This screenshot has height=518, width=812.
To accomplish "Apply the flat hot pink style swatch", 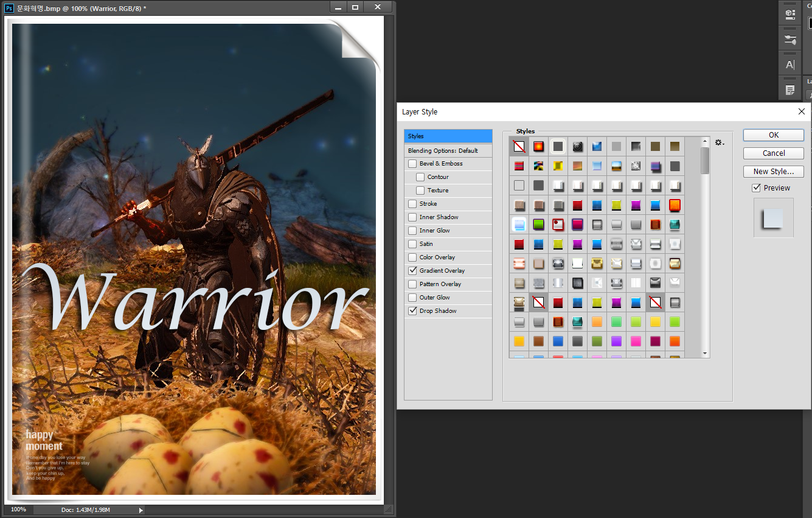I will click(x=636, y=341).
